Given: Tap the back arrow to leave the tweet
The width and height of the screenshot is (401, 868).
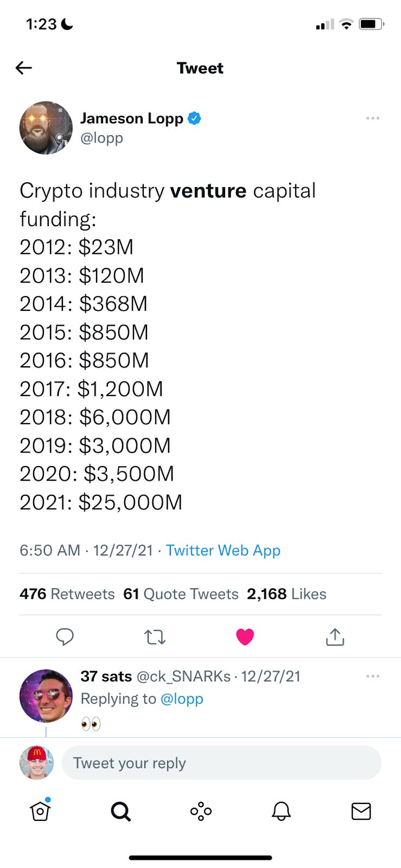Looking at the screenshot, I should tap(23, 68).
